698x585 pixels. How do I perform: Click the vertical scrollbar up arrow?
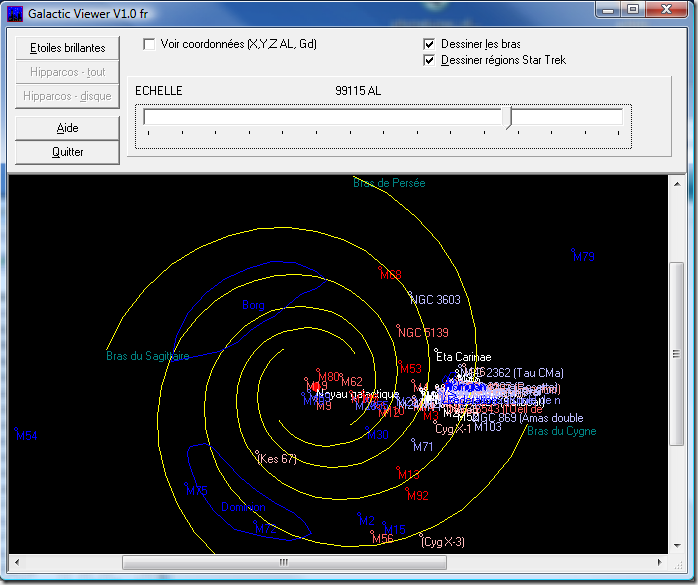pyautogui.click(x=677, y=184)
